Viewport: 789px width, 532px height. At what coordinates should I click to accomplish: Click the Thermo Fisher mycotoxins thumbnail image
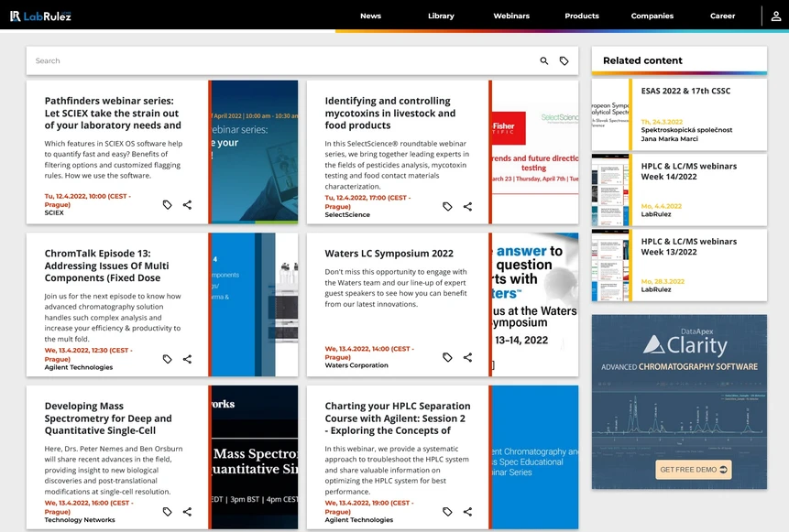(535, 152)
